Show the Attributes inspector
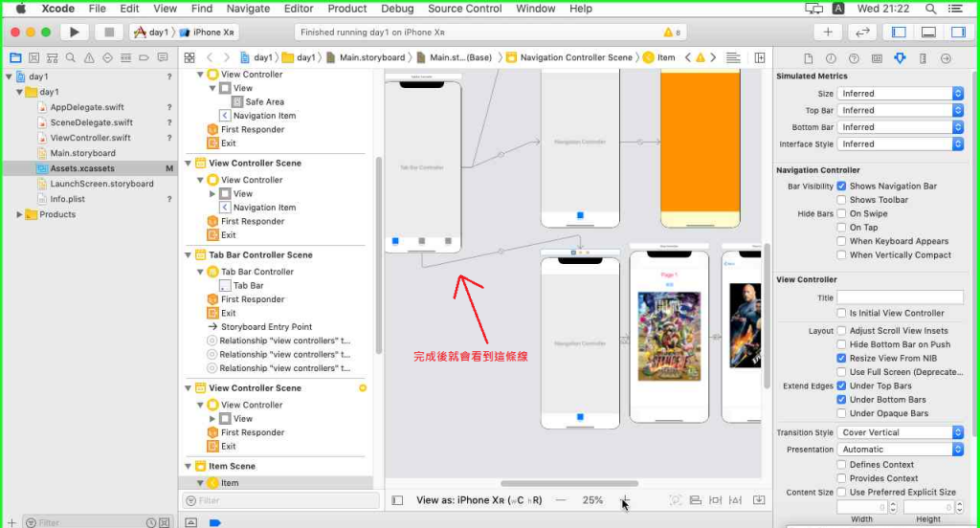The image size is (980, 528). 900,58
